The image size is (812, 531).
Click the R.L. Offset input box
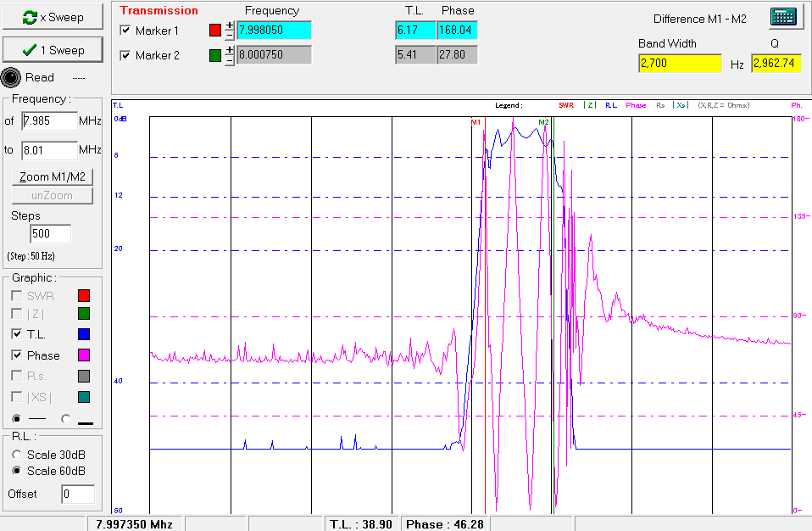77,494
